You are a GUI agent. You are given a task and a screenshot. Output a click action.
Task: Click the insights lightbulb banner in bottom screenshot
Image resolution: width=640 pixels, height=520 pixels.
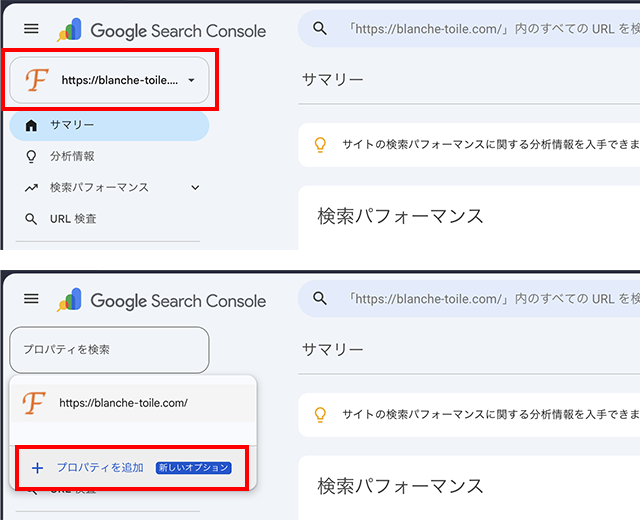coord(469,415)
